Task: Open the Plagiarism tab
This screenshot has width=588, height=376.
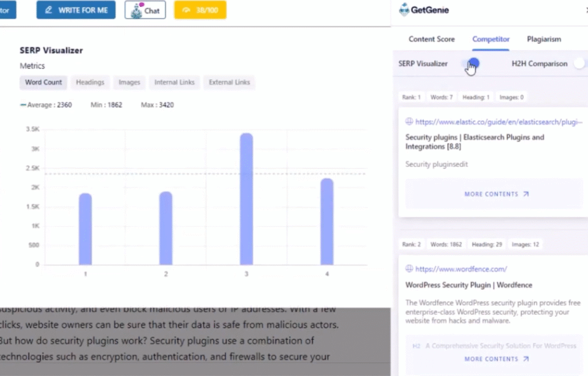Action: 544,39
